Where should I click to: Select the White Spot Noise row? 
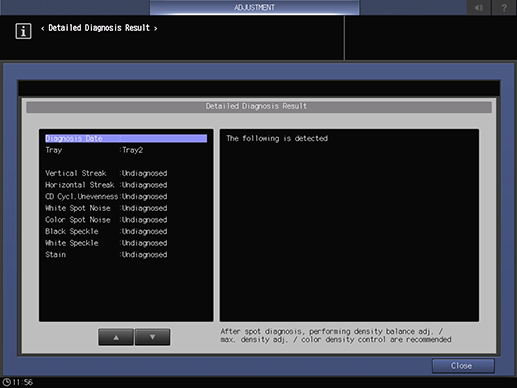(x=126, y=208)
